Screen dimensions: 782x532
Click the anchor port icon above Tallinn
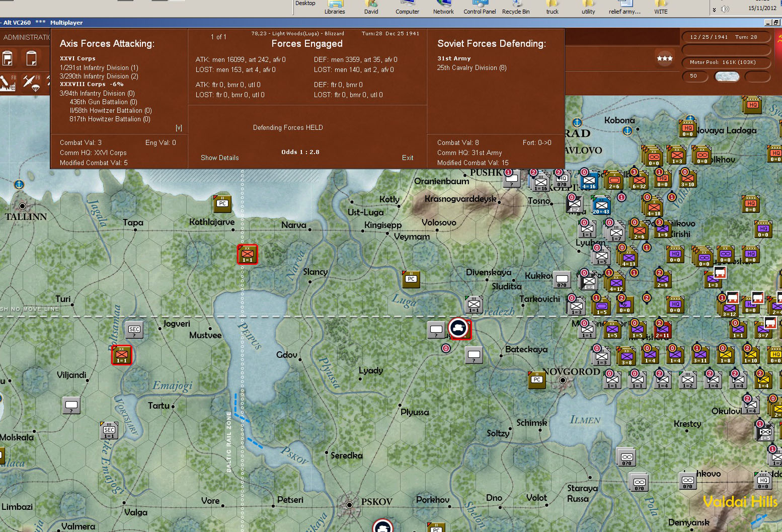click(19, 184)
